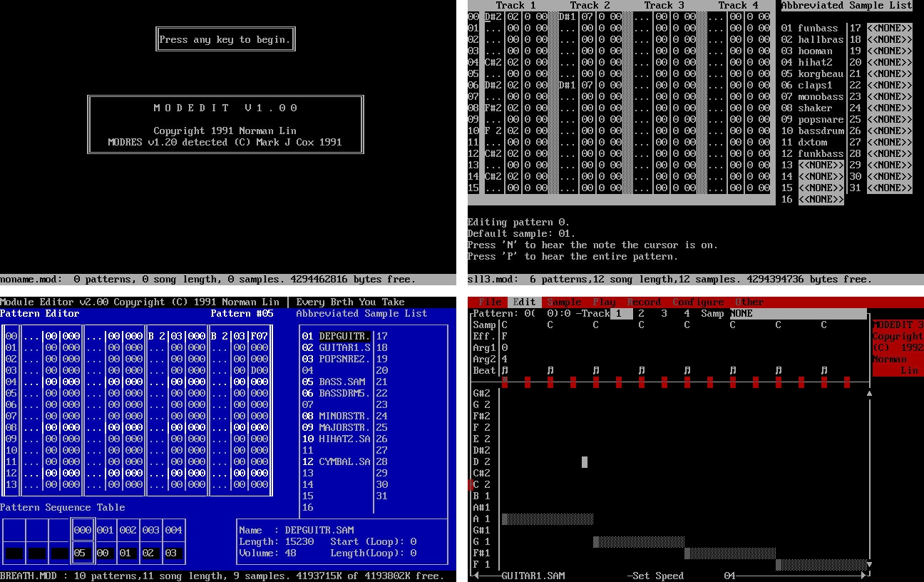
Task: Select sample 11 dxtom in the sample list
Action: pos(804,142)
